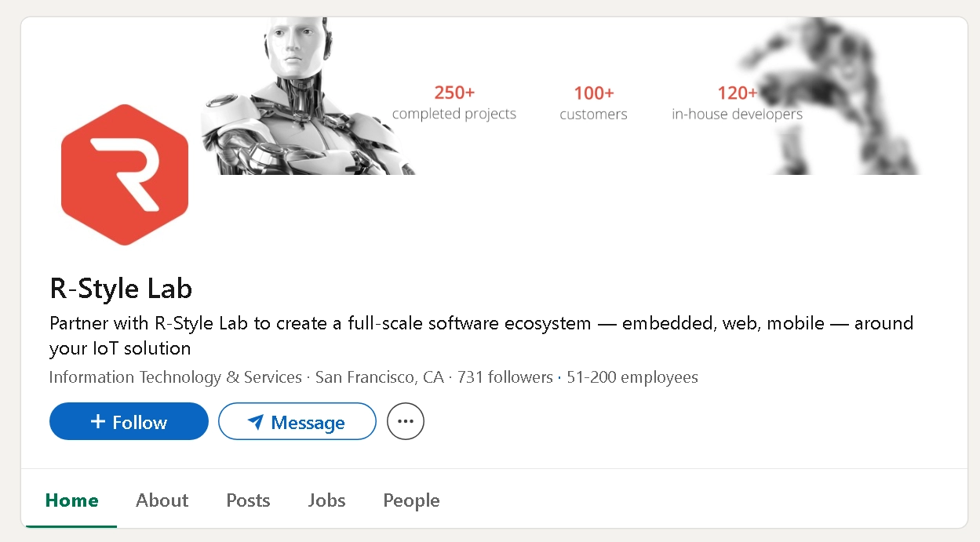Click the 250+ completed projects stat
The height and width of the screenshot is (542, 980).
454,103
